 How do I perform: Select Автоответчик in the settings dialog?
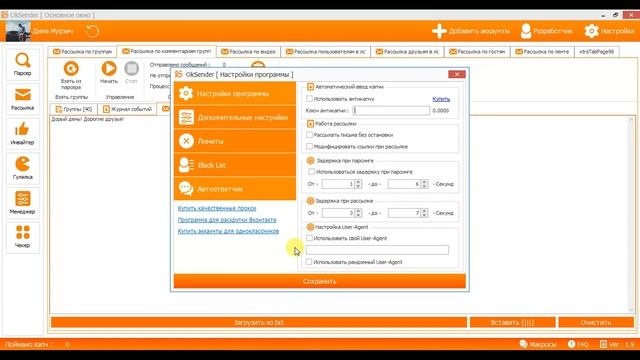[235, 189]
